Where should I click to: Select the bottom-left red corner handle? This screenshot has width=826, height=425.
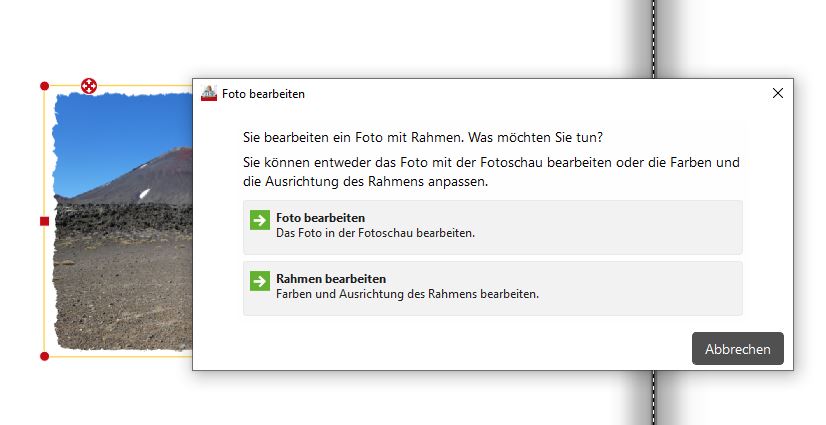point(44,356)
